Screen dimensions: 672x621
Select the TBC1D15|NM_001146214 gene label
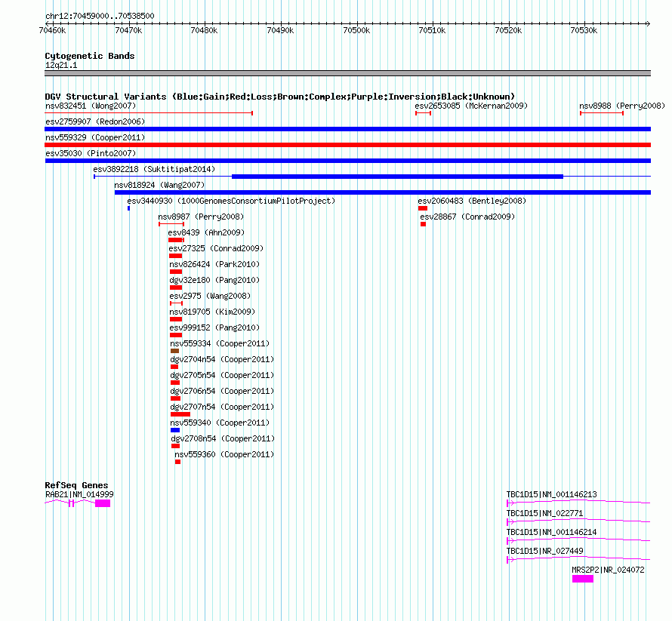tap(552, 532)
